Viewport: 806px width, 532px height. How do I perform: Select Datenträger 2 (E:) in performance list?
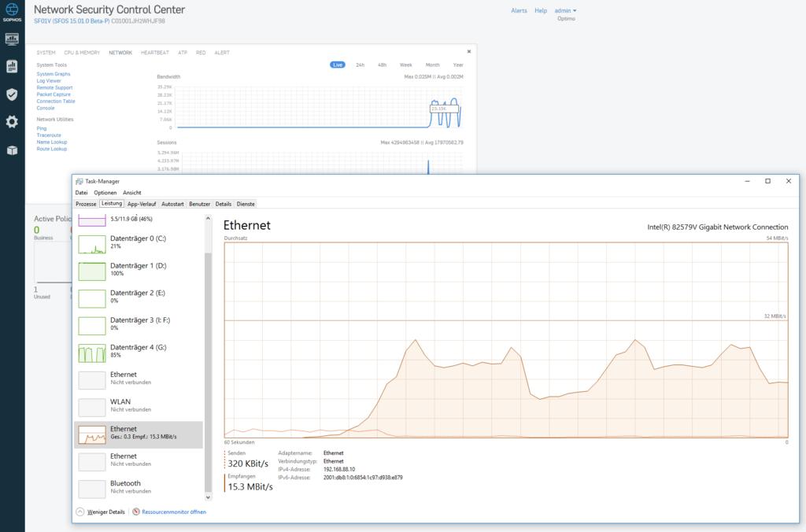click(139, 298)
